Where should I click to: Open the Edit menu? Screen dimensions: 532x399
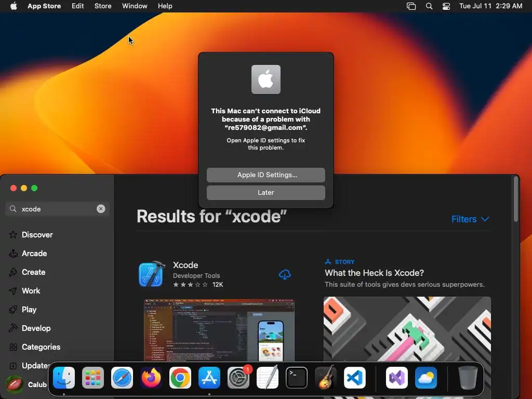(x=78, y=6)
